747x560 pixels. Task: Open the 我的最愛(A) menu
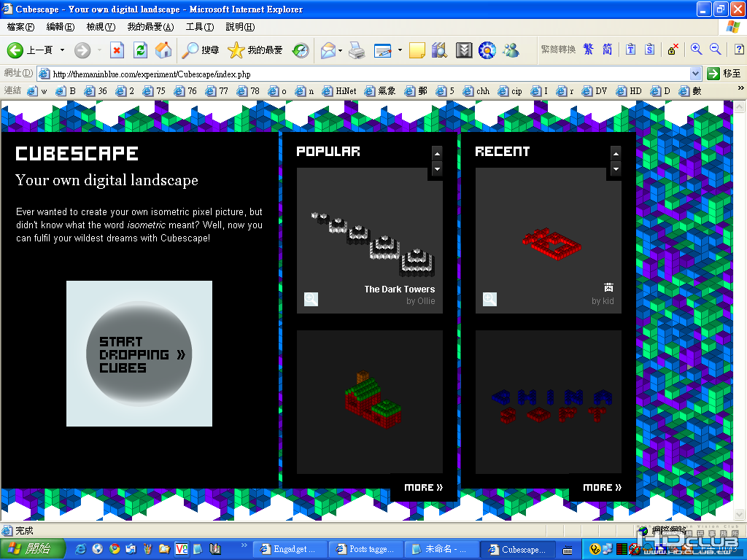(x=150, y=27)
